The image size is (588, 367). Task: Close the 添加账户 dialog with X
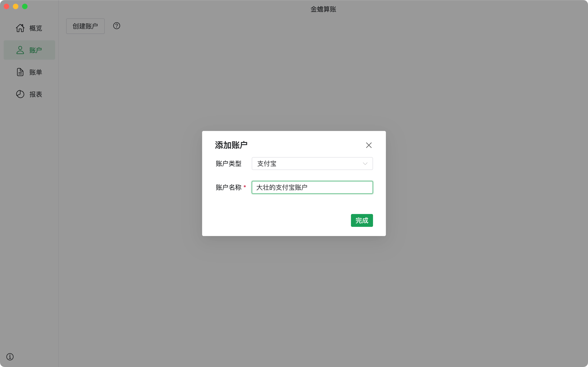[369, 145]
